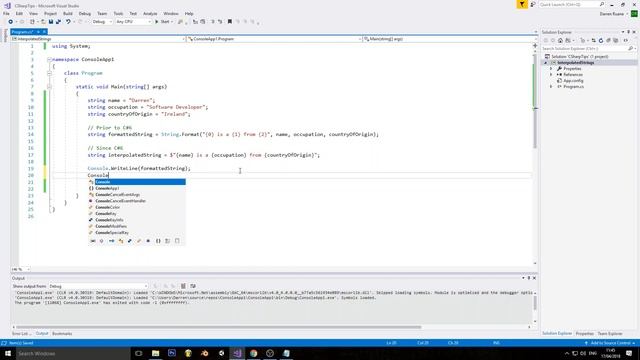Click the Undo toolbar icon
Screen dimensions: 640x360
coord(68,22)
